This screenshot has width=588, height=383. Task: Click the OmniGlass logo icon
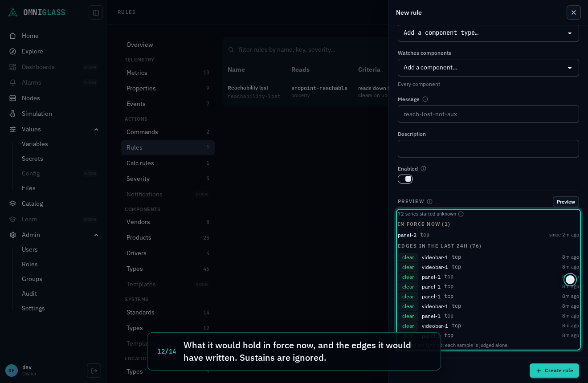click(x=13, y=12)
